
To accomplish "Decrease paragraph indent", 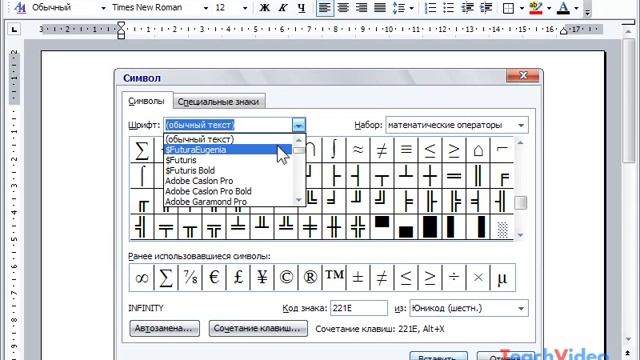I will (x=467, y=8).
